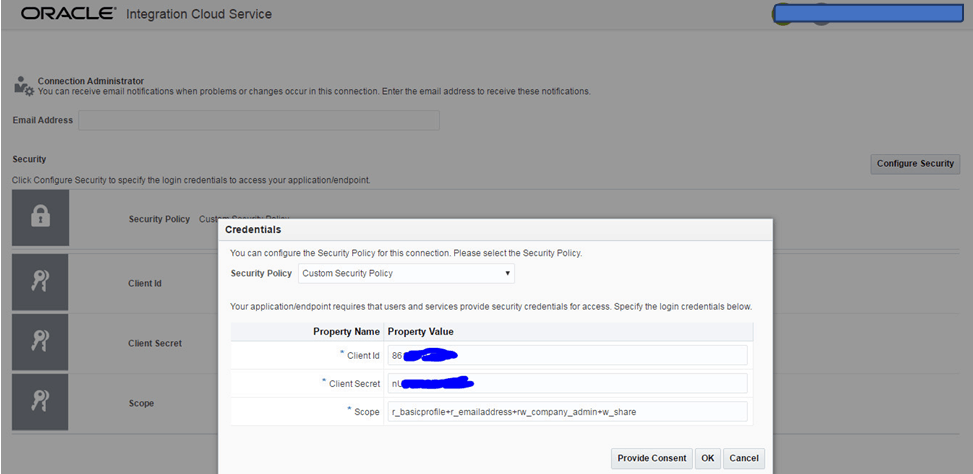Click the Credentials dialog title
The width and height of the screenshot is (973, 474).
pyautogui.click(x=253, y=230)
